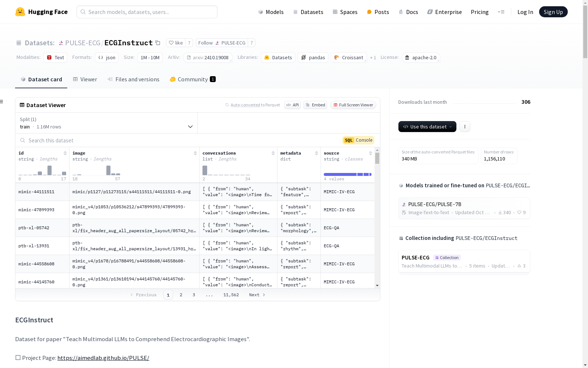Image resolution: width=588 pixels, height=368 pixels.
Task: Open the aimedlab.github.io/PULSE project link
Action: 103,358
